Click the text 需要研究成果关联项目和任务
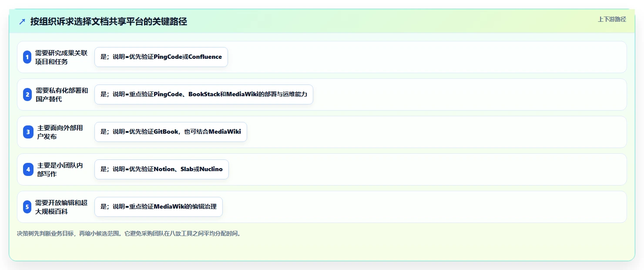The height and width of the screenshot is (270, 644). tap(61, 57)
